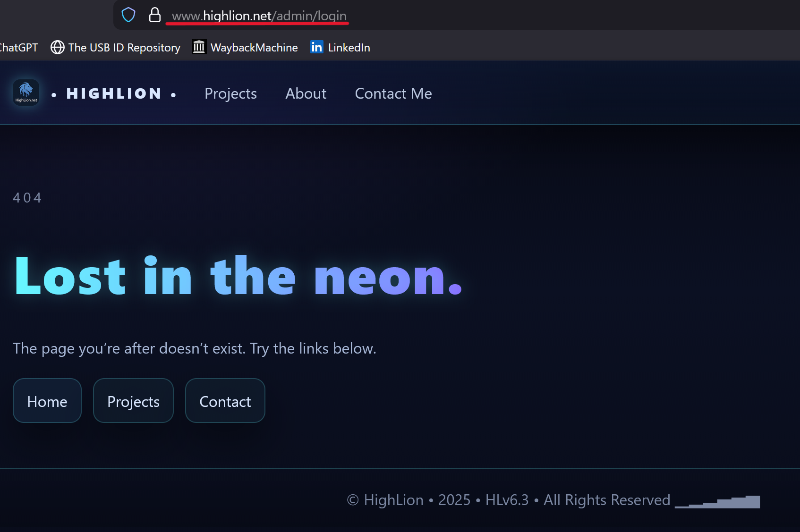Click the globe icon of USB ID Repository
This screenshot has width=800, height=532.
(x=58, y=47)
